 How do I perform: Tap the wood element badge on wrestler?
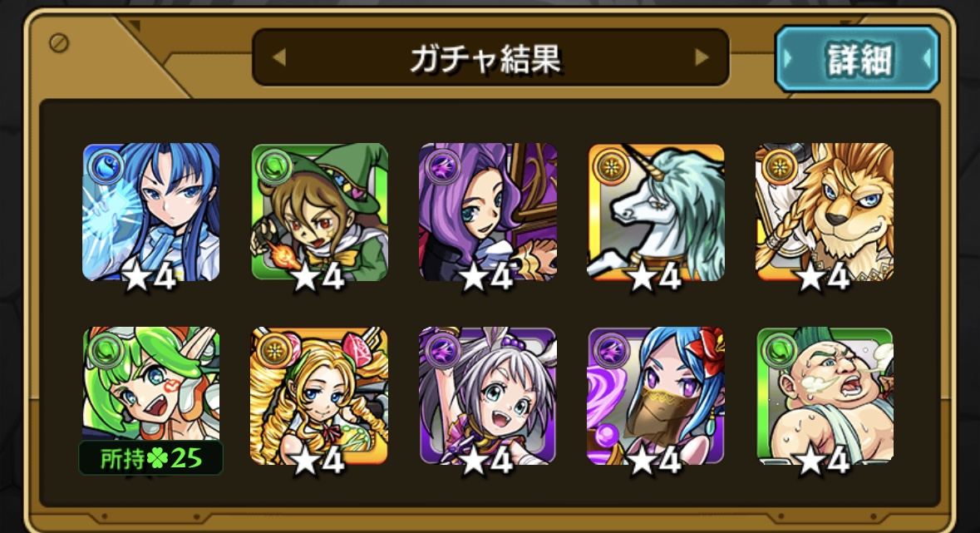778,351
